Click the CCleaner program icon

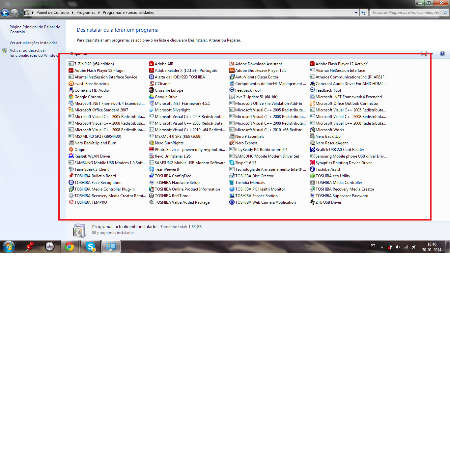point(151,83)
